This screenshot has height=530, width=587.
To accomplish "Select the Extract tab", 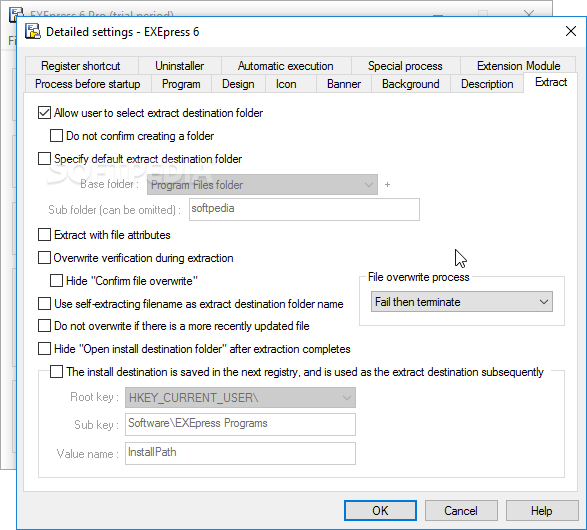I will 551,82.
